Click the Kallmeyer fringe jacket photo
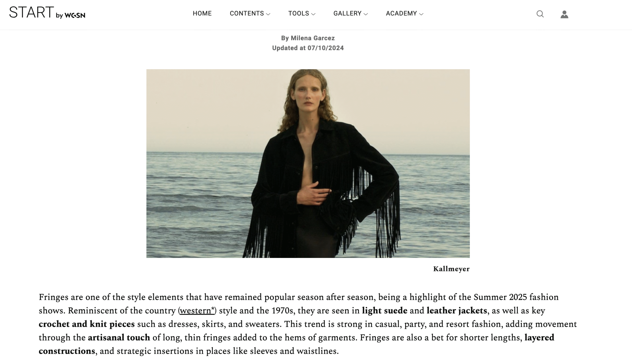Screen dimensions: 632x364 (308, 164)
